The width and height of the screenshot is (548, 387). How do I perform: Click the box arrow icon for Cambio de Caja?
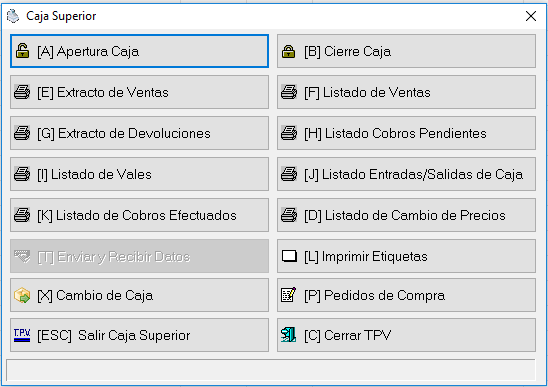(22, 295)
